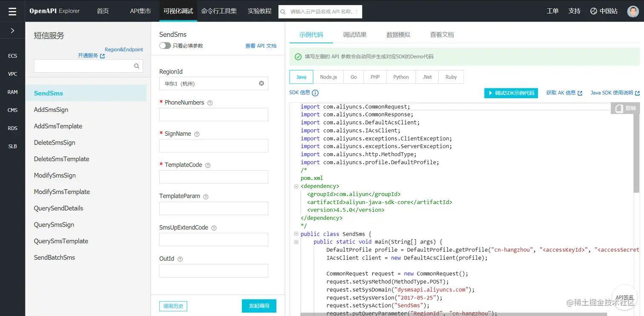Switch to the API集市 top navigation tab

(x=141, y=11)
